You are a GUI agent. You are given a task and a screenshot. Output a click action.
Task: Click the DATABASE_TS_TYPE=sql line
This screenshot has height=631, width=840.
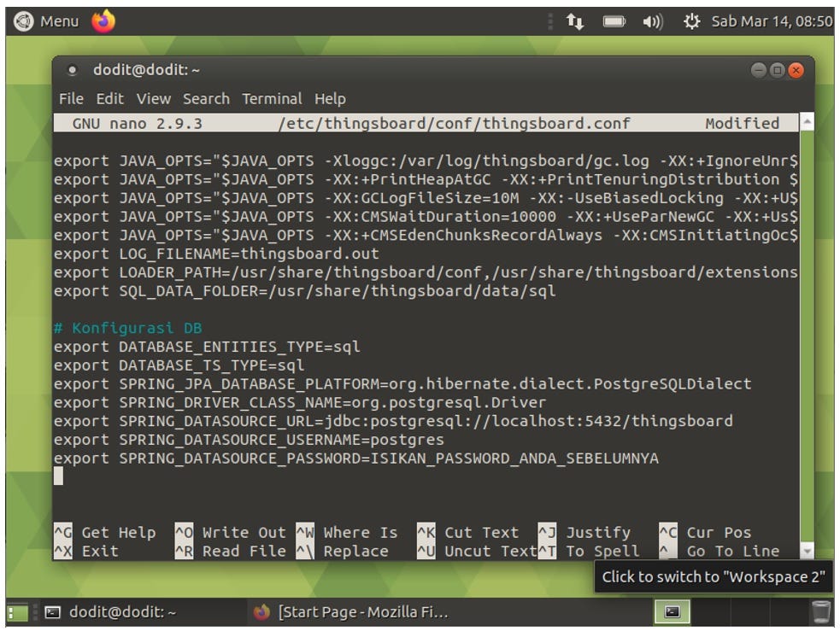pyautogui.click(x=179, y=365)
